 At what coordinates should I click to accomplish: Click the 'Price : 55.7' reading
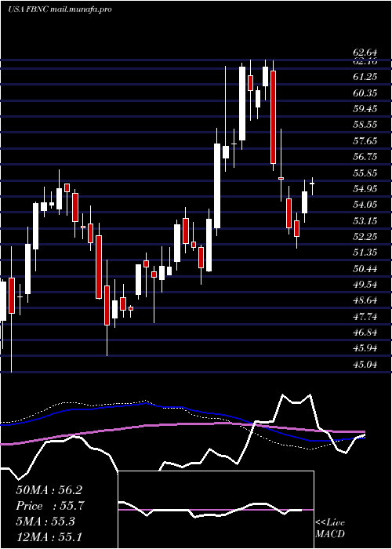pyautogui.click(x=50, y=506)
